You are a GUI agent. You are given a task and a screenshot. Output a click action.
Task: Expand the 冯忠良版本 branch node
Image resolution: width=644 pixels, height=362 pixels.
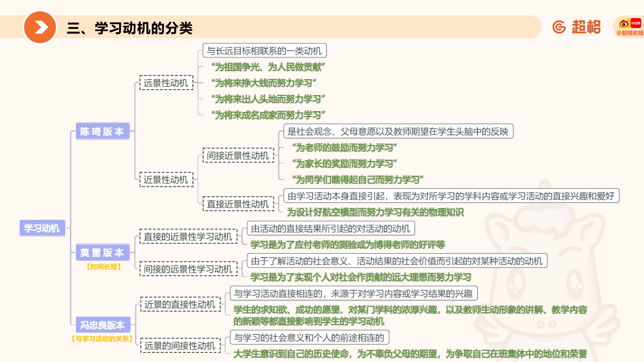[103, 325]
